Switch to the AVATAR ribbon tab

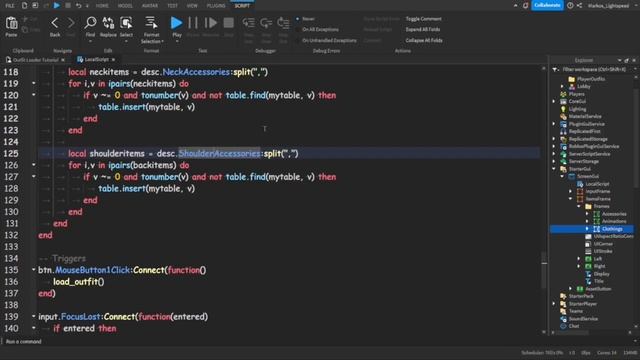150,6
